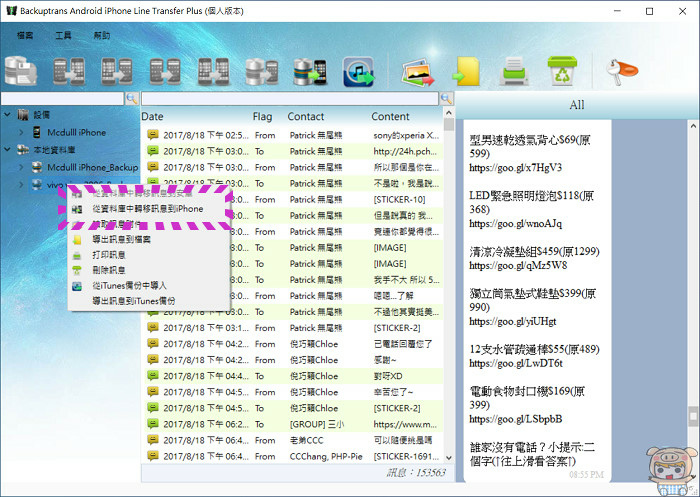The width and height of the screenshot is (700, 497).
Task: Select the Mcdulll iPhone_Backup database in the tree
Action: (92, 167)
